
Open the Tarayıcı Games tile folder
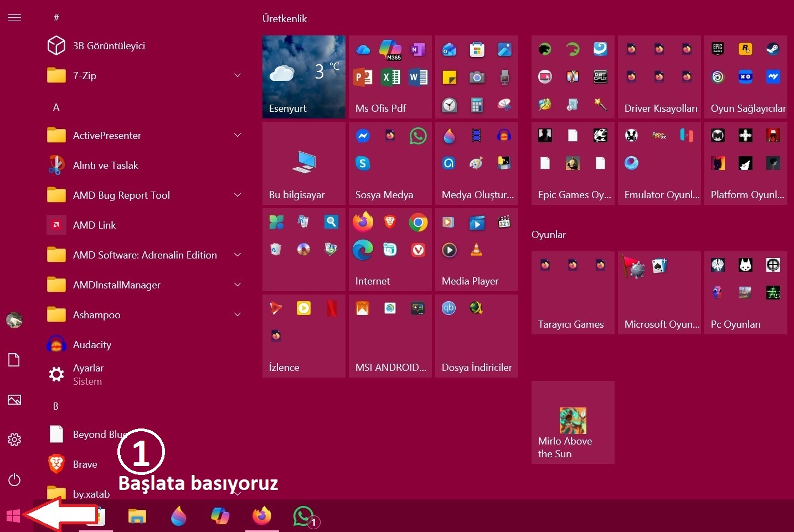tap(573, 293)
